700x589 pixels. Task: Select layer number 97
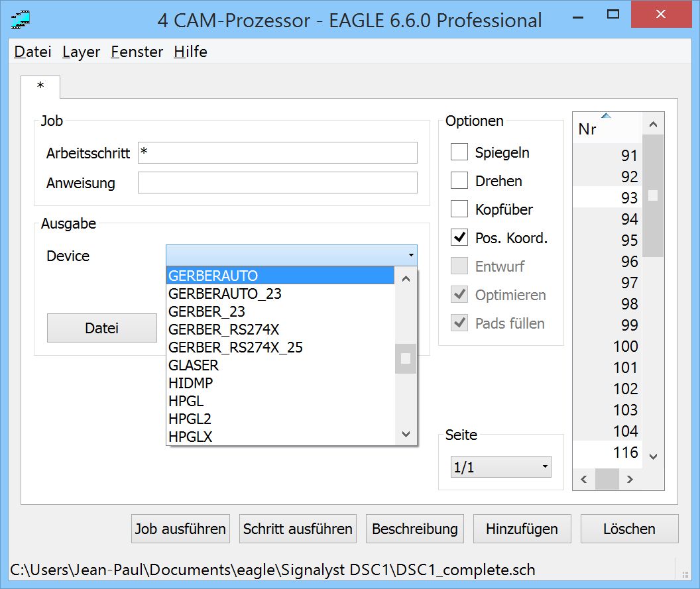[x=607, y=282]
